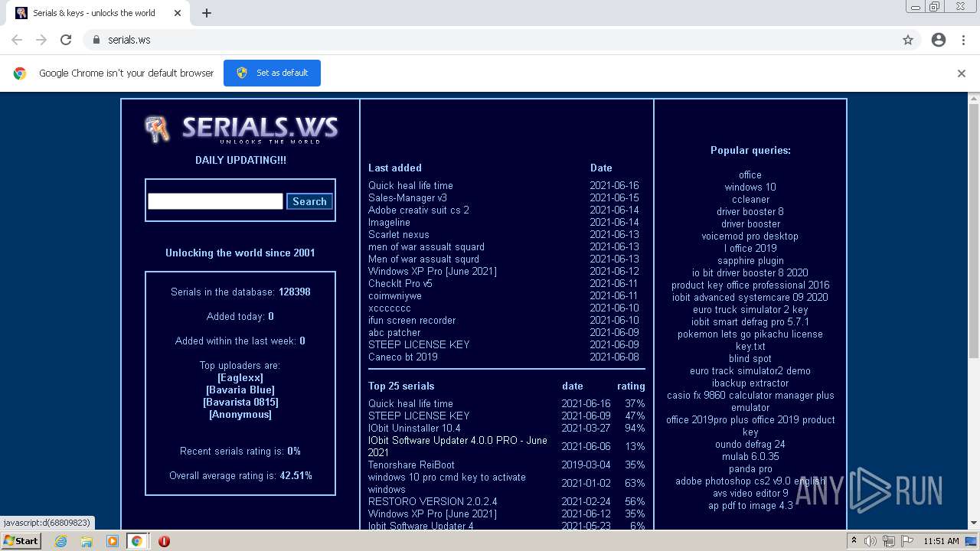The width and height of the screenshot is (980, 551).
Task: Launch Internet Explorer from taskbar
Action: point(61,541)
